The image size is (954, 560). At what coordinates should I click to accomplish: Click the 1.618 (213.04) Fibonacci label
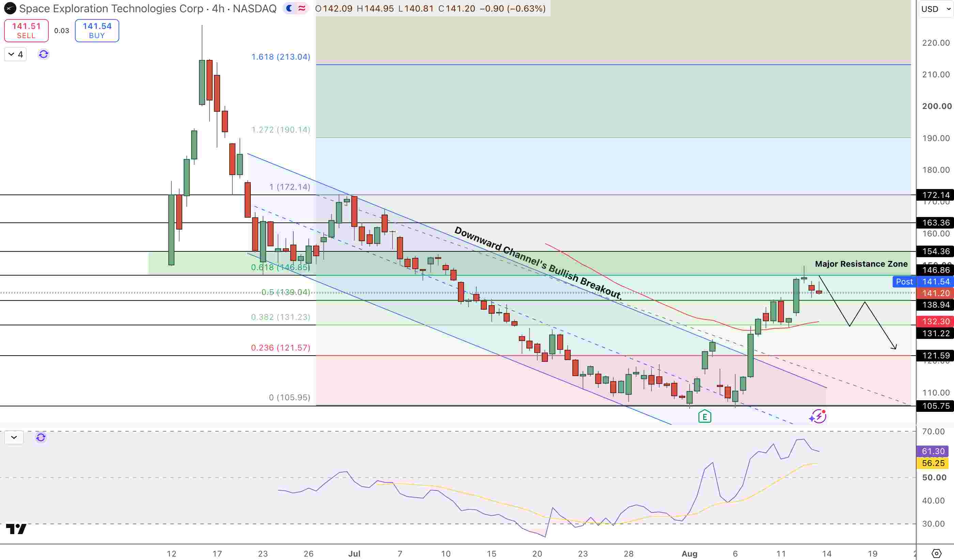(281, 57)
